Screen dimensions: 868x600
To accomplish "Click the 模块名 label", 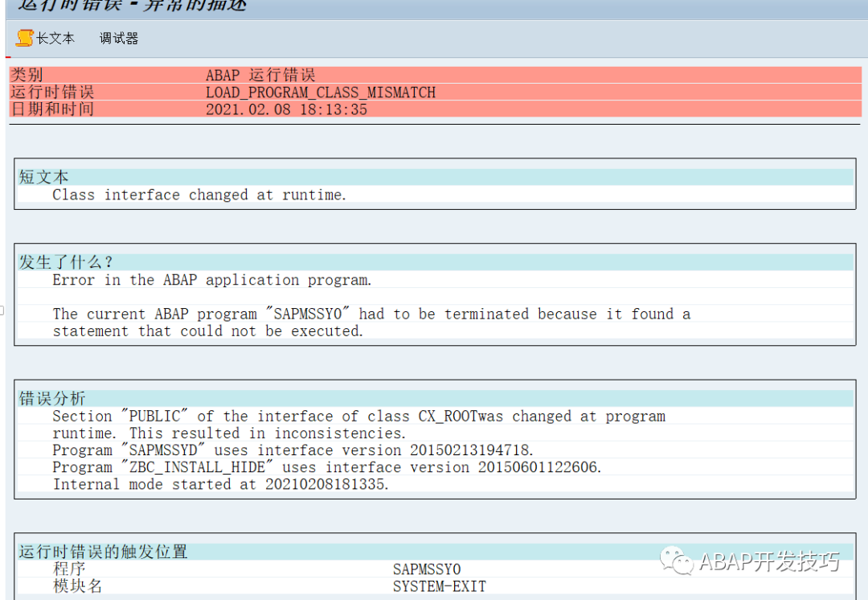I will tap(77, 586).
